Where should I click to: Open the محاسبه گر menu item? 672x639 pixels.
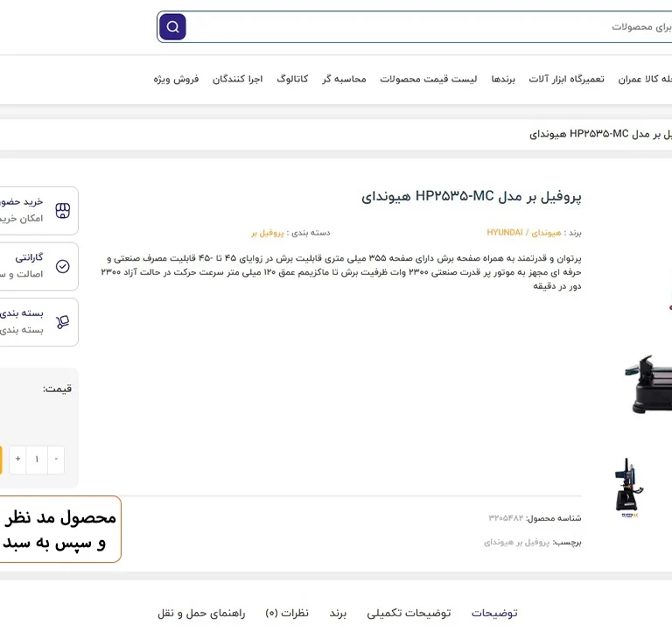344,79
